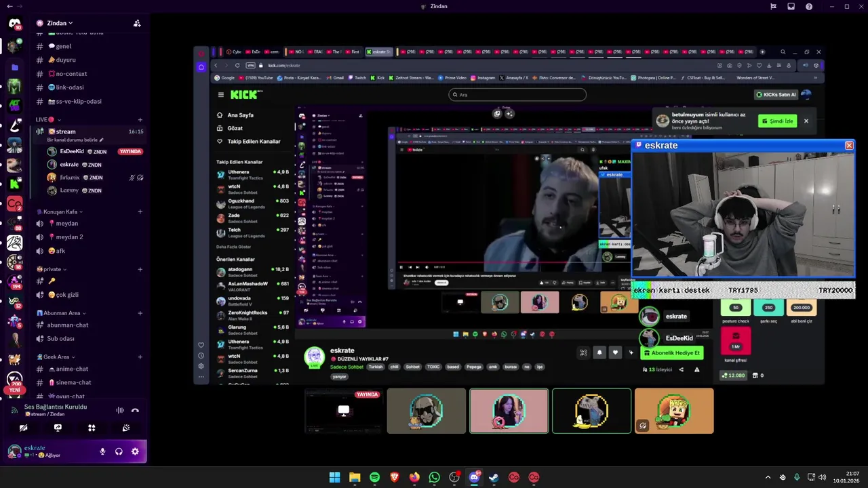Deafen with headphones icon in user panel

click(x=119, y=451)
